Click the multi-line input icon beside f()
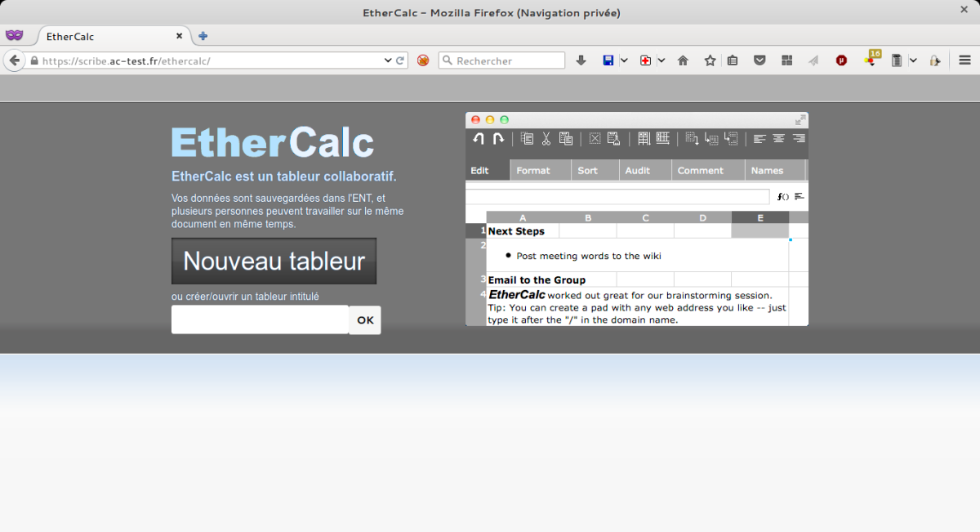This screenshot has width=980, height=532. [x=799, y=197]
